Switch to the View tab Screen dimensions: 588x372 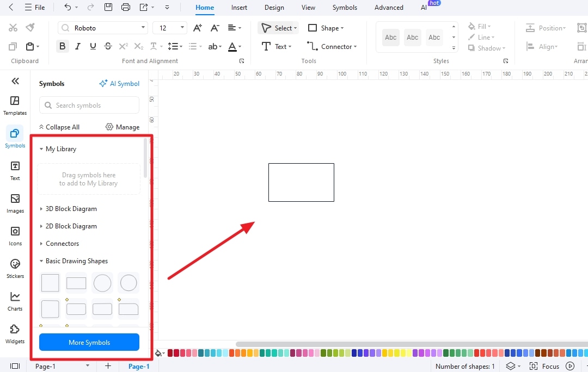click(308, 8)
